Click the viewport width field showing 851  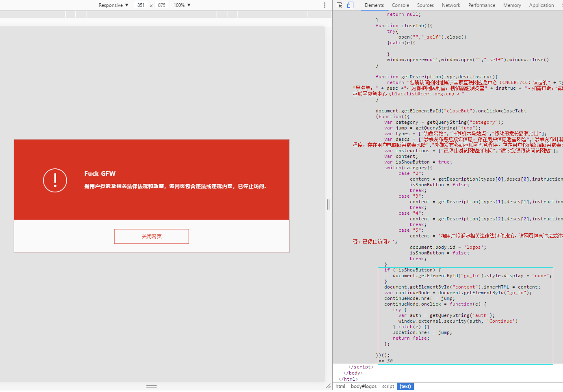tap(141, 5)
